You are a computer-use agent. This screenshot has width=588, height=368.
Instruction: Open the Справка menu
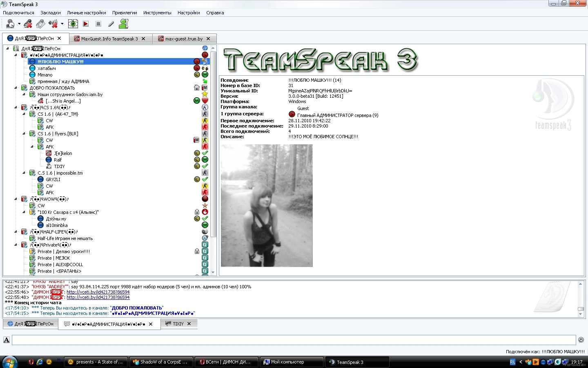pos(215,13)
